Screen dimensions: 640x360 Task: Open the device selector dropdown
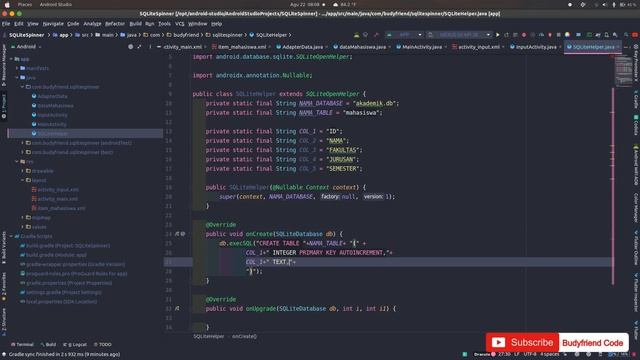pos(459,35)
